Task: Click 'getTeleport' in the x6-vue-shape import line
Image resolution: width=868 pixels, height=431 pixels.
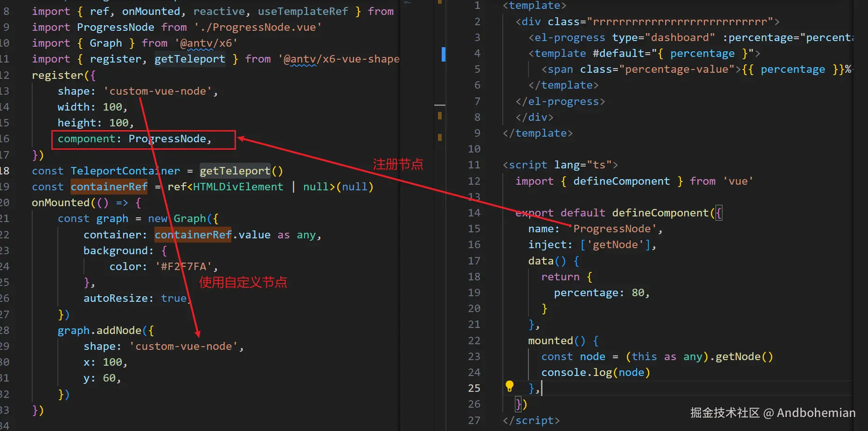Action: pos(190,59)
